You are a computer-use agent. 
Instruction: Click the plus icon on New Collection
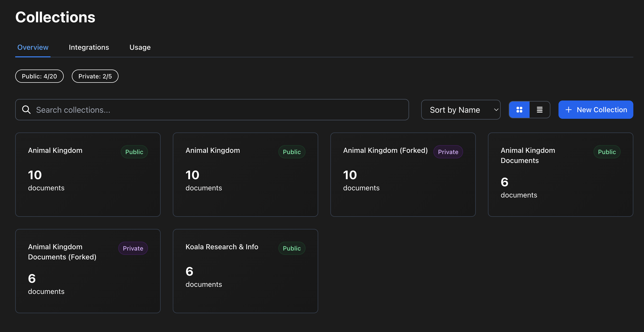[x=569, y=110]
